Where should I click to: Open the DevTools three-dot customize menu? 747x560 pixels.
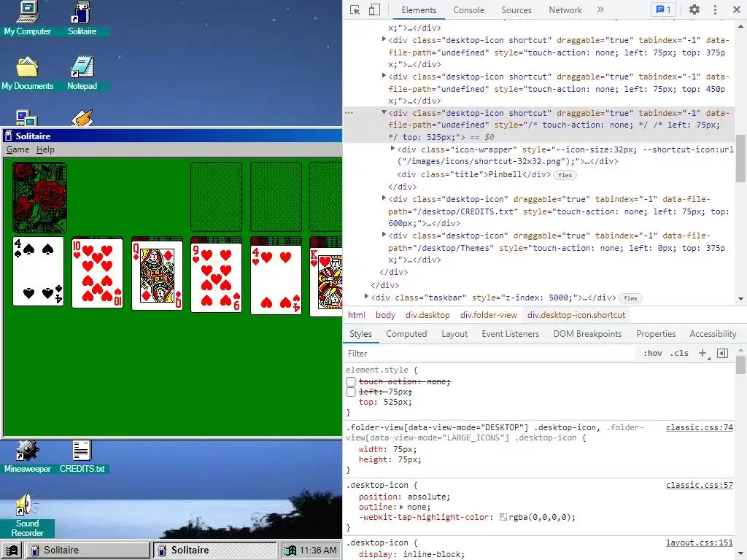pos(715,9)
